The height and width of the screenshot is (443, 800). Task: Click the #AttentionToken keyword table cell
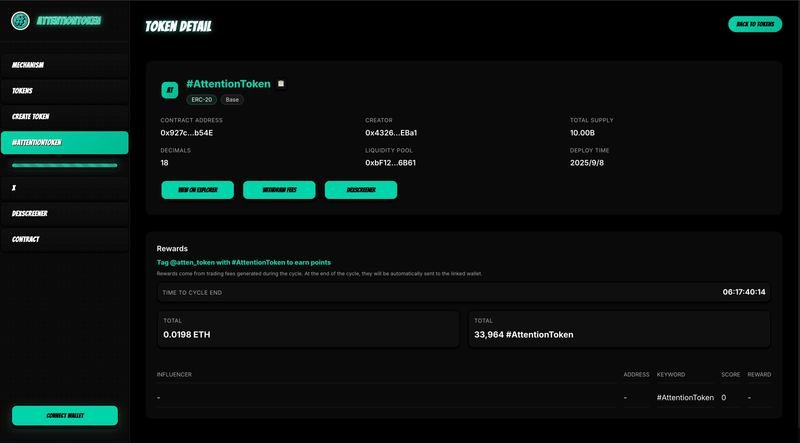685,398
